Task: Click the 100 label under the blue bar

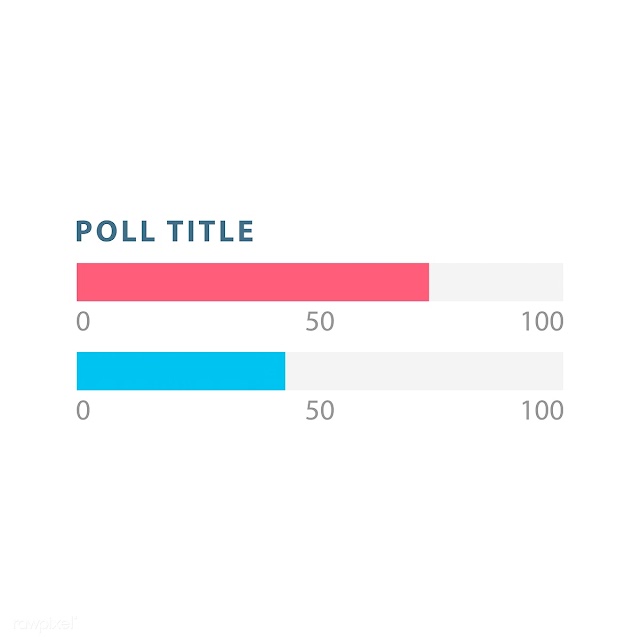Action: click(542, 410)
